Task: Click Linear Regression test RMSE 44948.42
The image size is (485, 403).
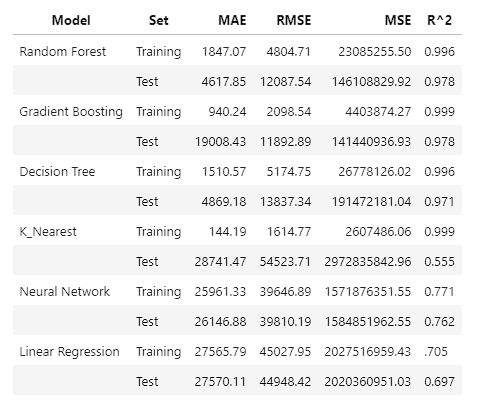Action: tap(285, 382)
